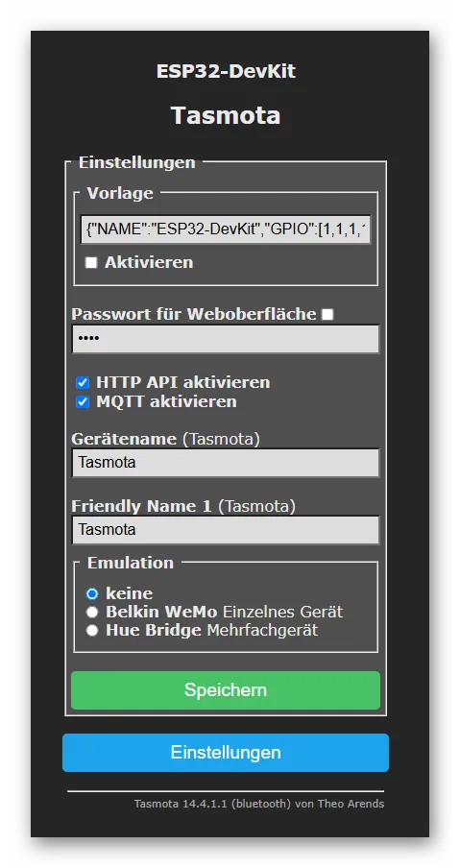Select the keine emulation radio button
The width and height of the screenshot is (460, 868).
[x=92, y=594]
